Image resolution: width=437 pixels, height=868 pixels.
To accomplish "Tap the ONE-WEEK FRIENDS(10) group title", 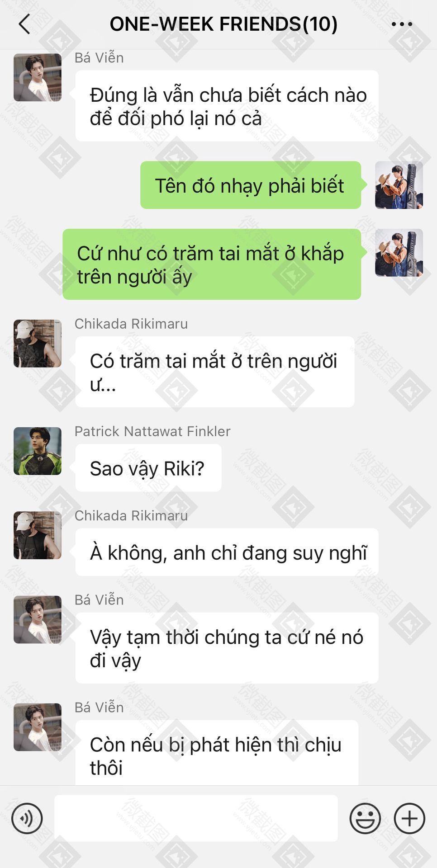I will (x=223, y=24).
